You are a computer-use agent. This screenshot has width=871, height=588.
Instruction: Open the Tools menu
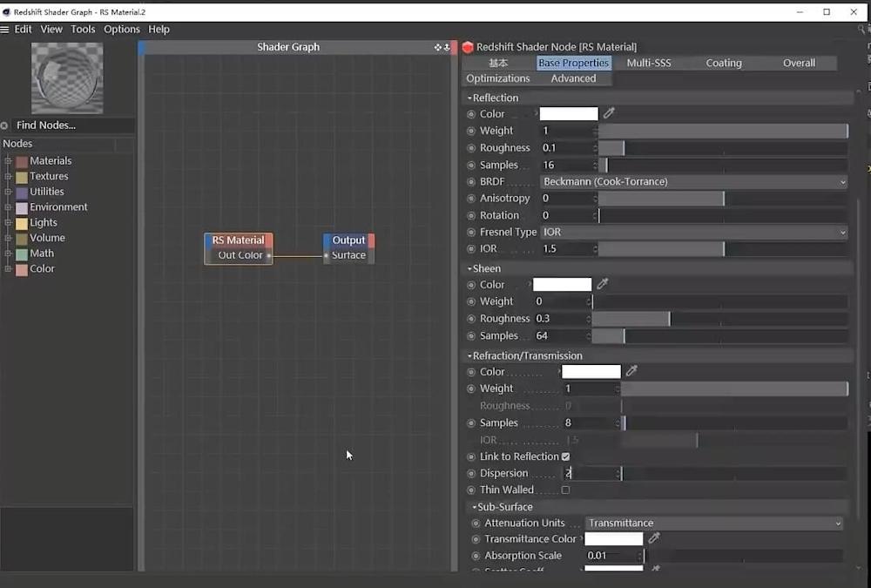click(83, 30)
